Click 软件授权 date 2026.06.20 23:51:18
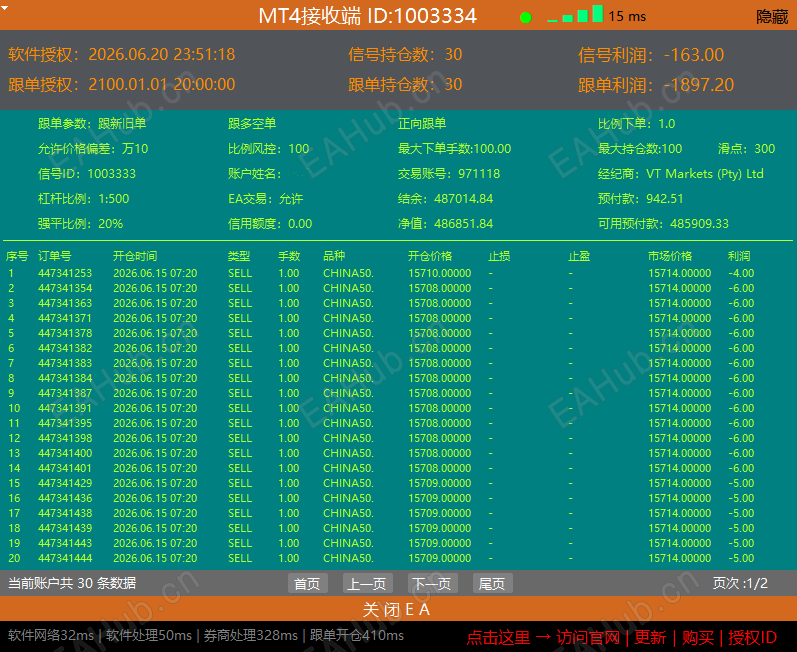 coord(162,54)
